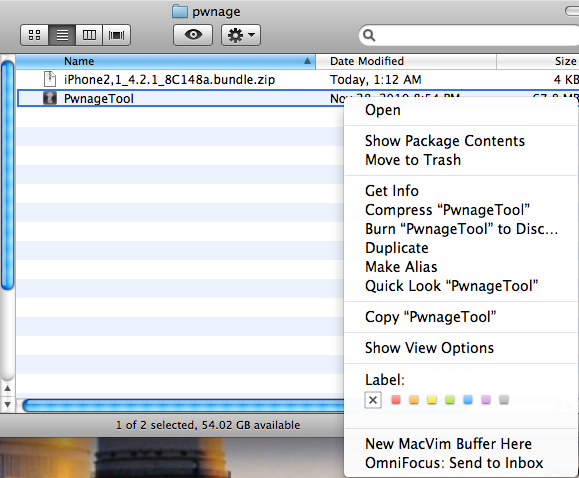Image resolution: width=579 pixels, height=478 pixels.
Task: Click the Quick Look eye button
Action: click(193, 35)
